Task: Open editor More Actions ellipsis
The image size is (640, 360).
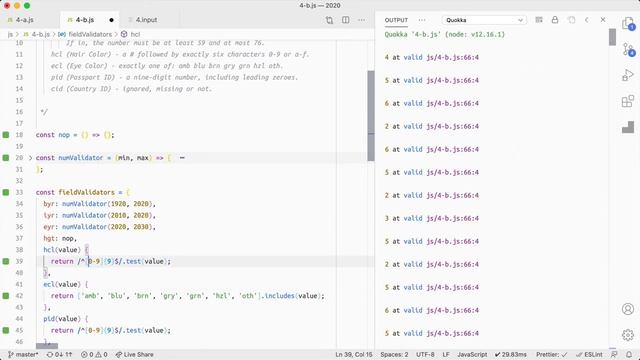Action: [362, 20]
